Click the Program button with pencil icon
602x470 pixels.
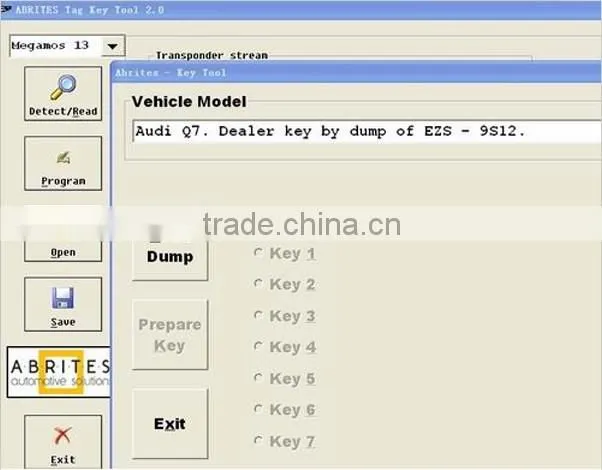pos(63,163)
